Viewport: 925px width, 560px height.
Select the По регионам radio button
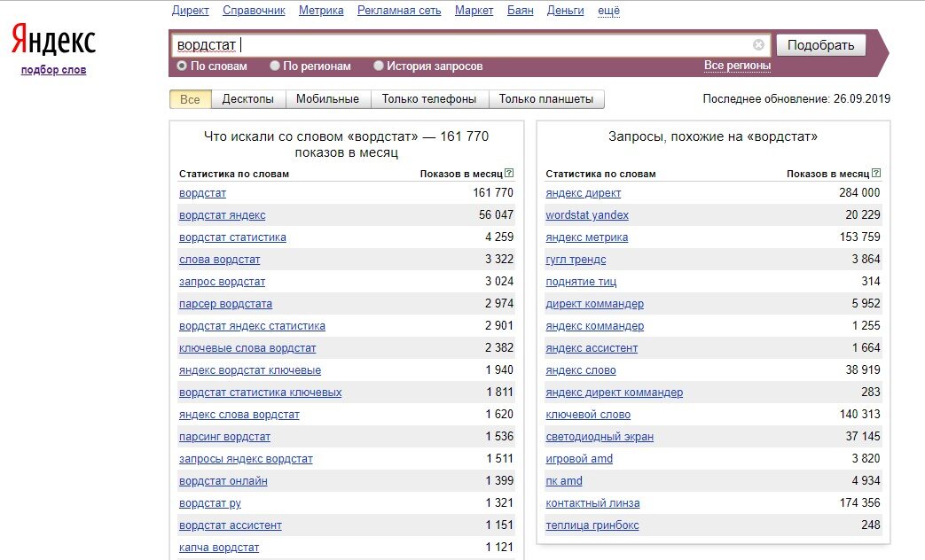click(x=274, y=66)
